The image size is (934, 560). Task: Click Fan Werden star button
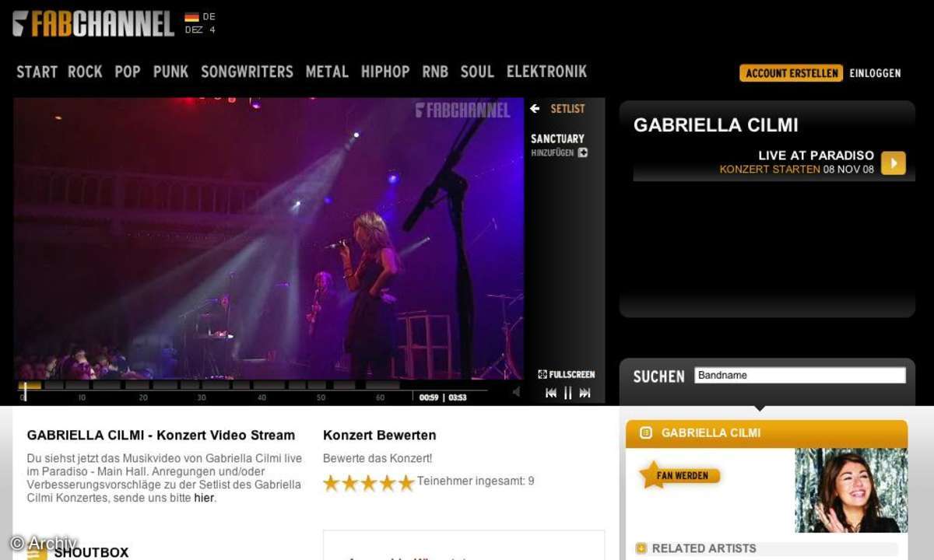679,474
